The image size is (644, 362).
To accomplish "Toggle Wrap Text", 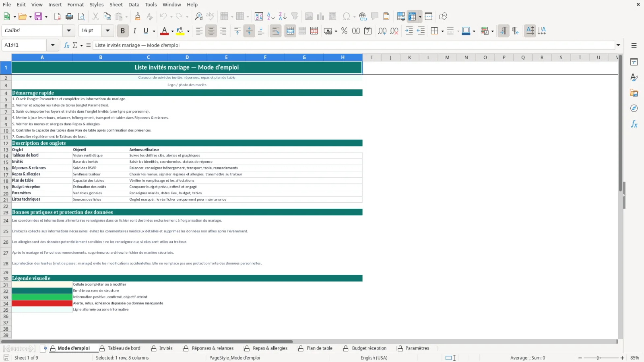I will point(276,31).
